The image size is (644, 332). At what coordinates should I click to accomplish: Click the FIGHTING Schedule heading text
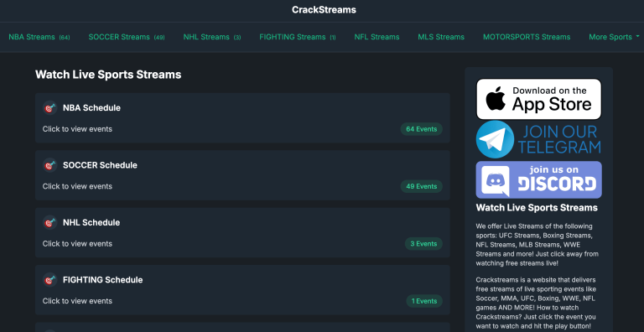[102, 280]
